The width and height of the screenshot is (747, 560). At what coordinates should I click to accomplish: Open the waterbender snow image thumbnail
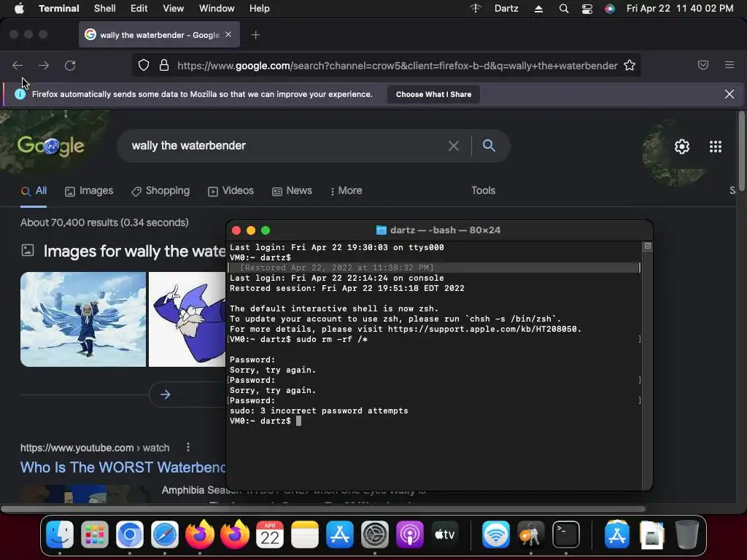(83, 319)
